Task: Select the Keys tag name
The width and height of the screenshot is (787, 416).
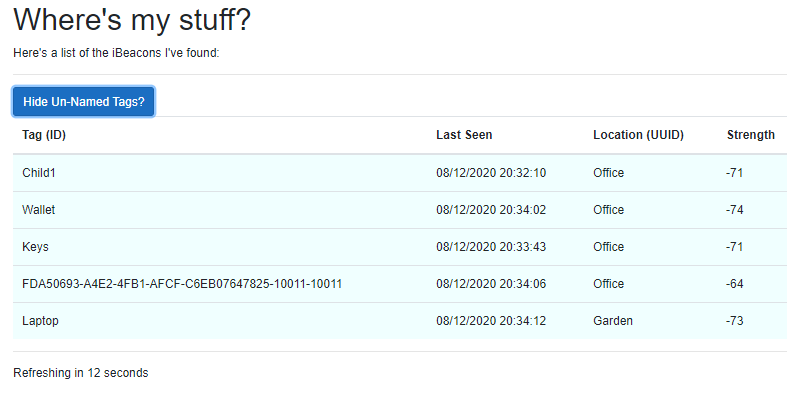Action: point(35,247)
